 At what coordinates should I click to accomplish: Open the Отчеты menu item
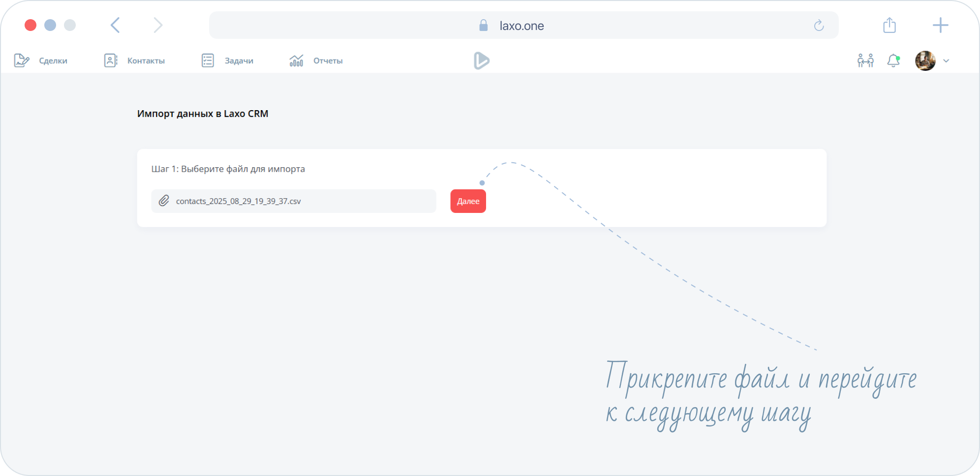(328, 60)
